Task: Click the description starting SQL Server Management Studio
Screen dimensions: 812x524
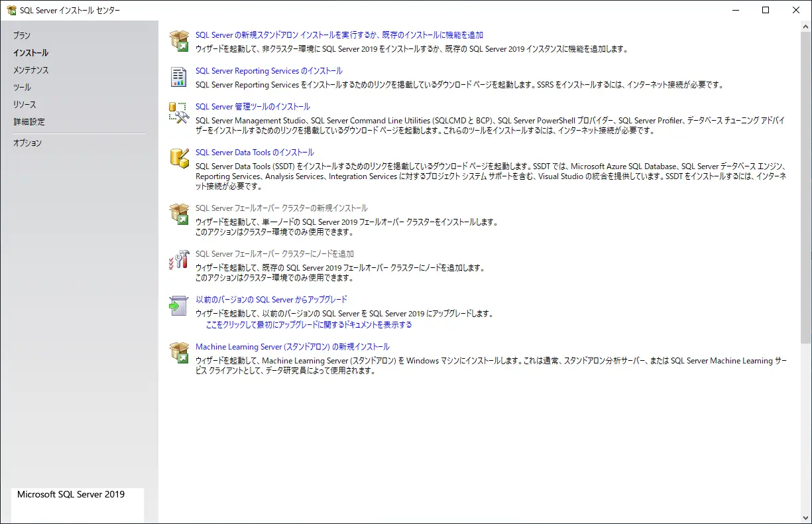Action: coord(491,125)
